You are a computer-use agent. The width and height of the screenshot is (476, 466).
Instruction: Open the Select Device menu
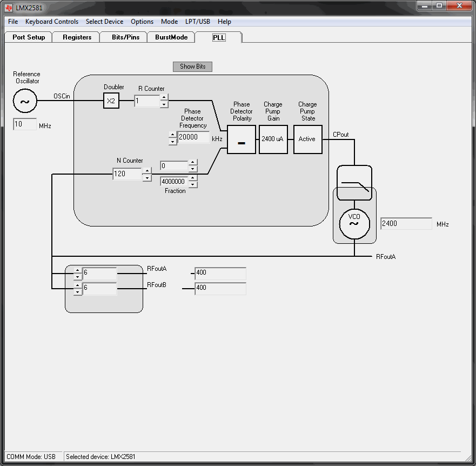[104, 22]
